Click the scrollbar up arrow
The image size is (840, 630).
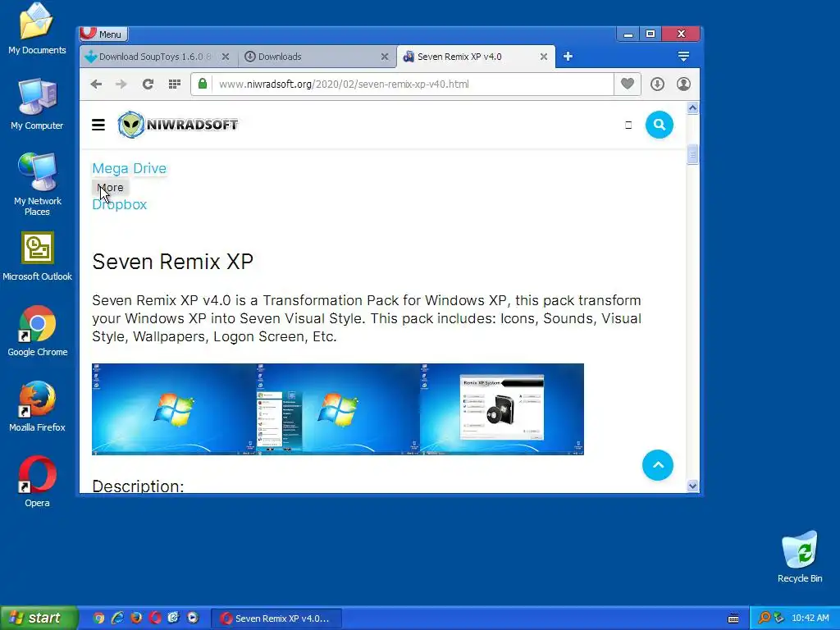coord(692,108)
